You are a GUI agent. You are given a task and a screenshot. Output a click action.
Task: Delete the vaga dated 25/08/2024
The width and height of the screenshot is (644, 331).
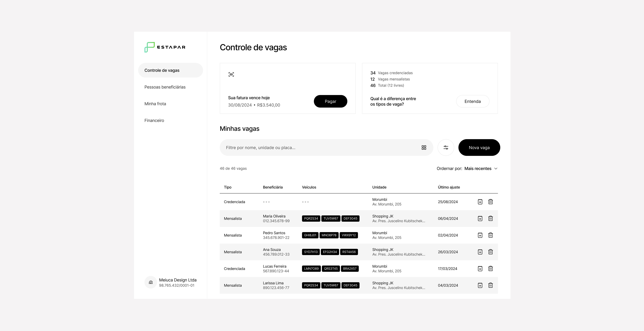click(x=490, y=202)
